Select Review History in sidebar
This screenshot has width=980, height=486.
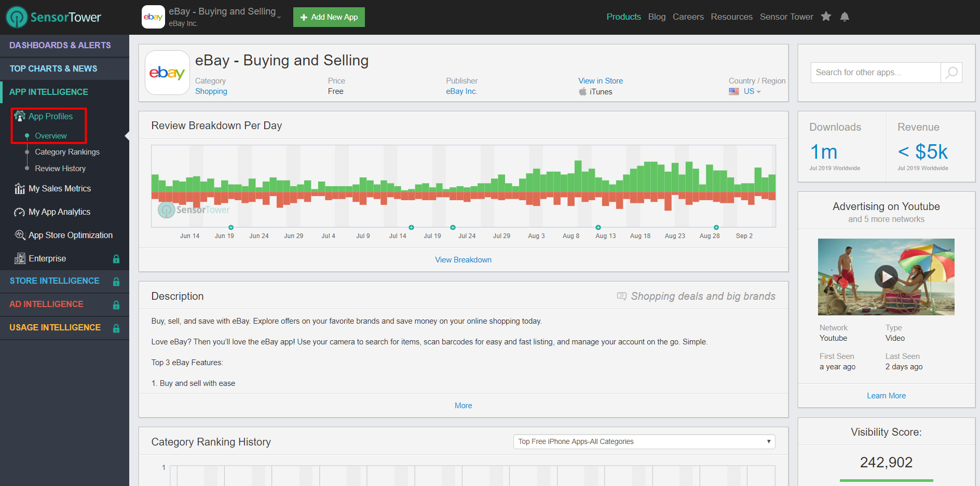click(x=60, y=169)
